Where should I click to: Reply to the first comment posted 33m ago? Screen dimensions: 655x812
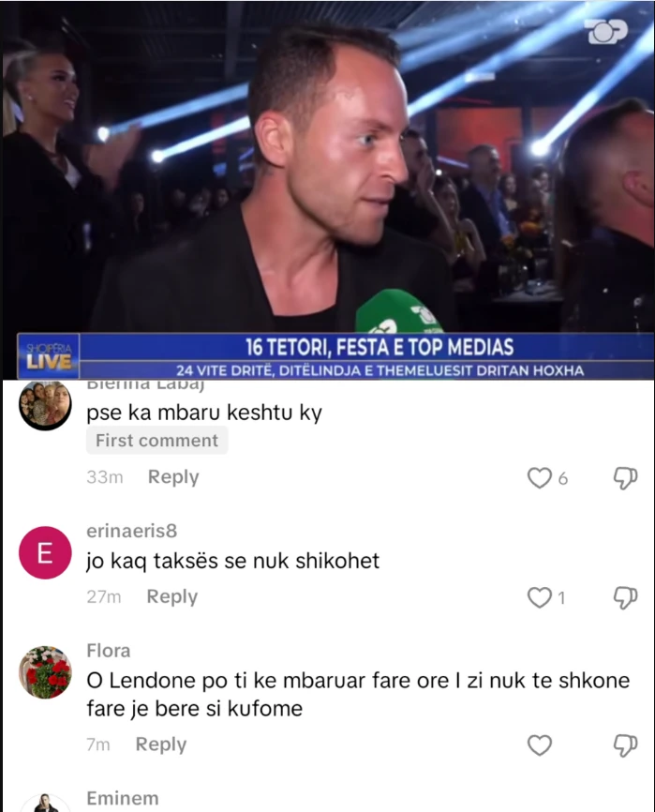(x=173, y=477)
